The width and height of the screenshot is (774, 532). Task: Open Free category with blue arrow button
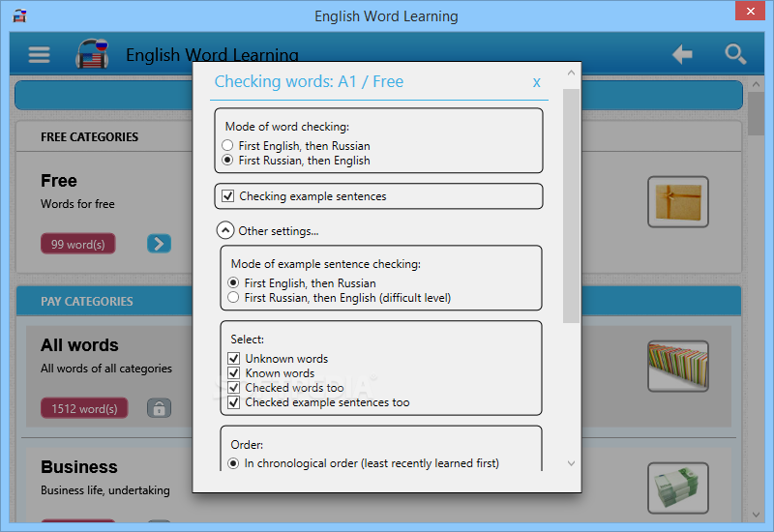159,244
